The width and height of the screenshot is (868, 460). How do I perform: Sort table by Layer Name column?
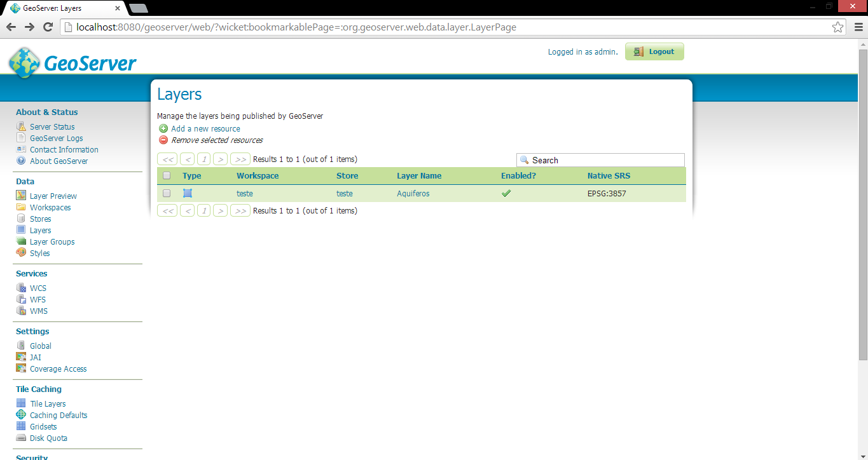[419, 176]
